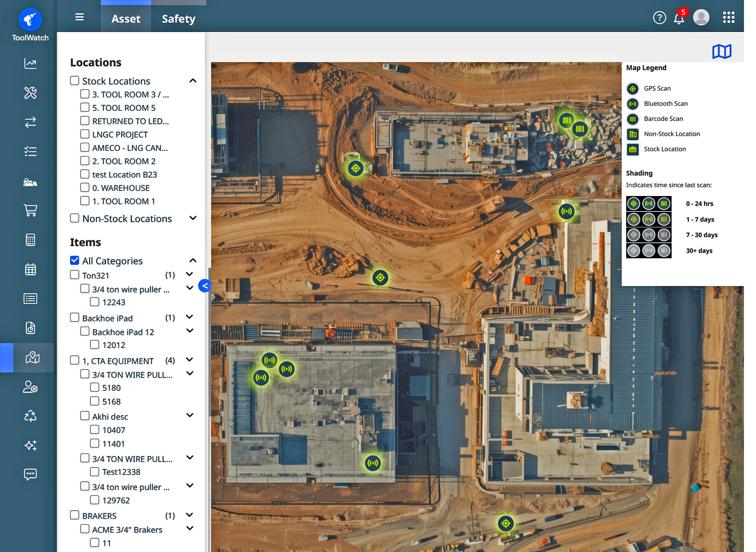Uncheck the All Categories checkbox

(x=74, y=260)
